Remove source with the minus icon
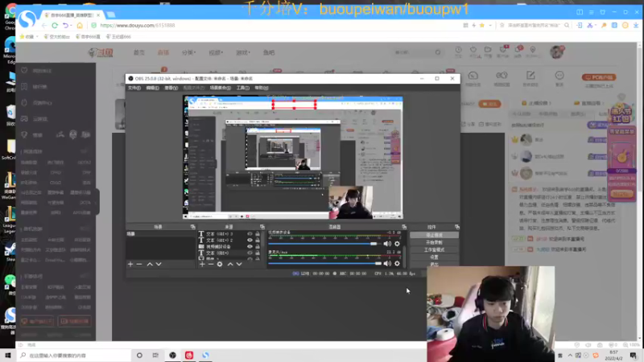 coord(211,265)
